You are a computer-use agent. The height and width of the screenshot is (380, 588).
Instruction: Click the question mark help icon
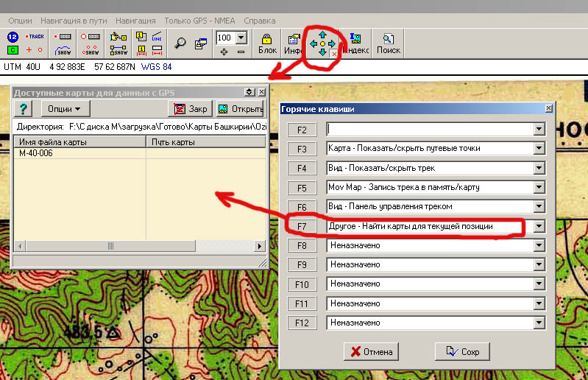point(24,108)
